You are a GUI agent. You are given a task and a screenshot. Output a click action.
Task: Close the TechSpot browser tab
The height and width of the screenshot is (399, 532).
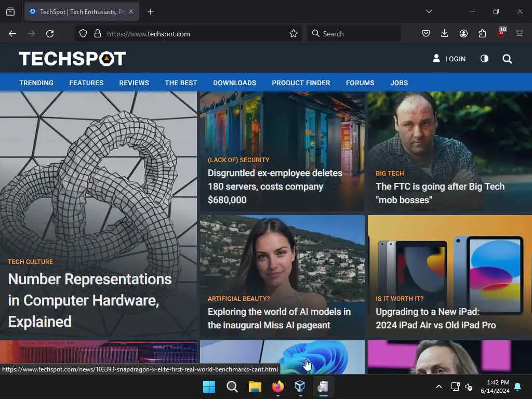tap(131, 11)
